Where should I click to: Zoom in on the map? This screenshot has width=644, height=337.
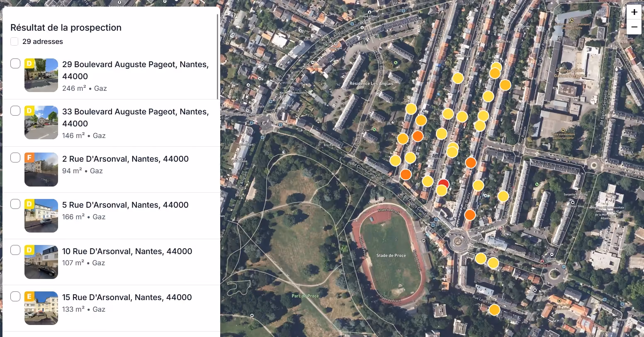point(634,12)
